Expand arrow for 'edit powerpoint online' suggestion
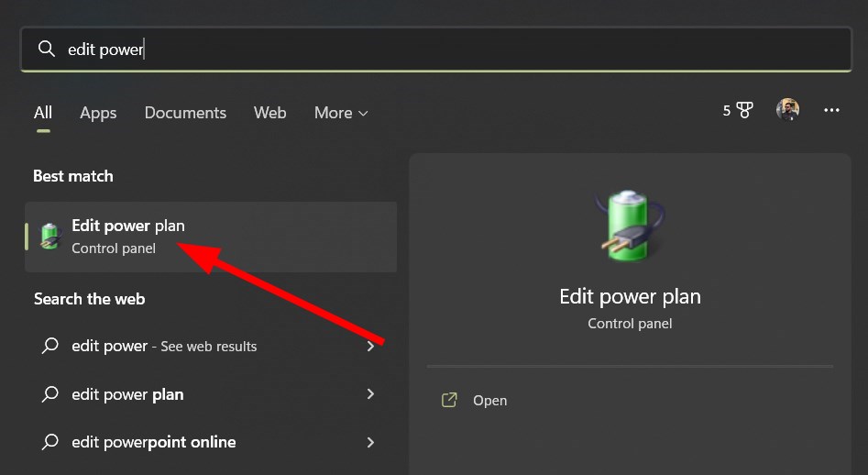Screen dimensions: 868x475 click(x=370, y=442)
